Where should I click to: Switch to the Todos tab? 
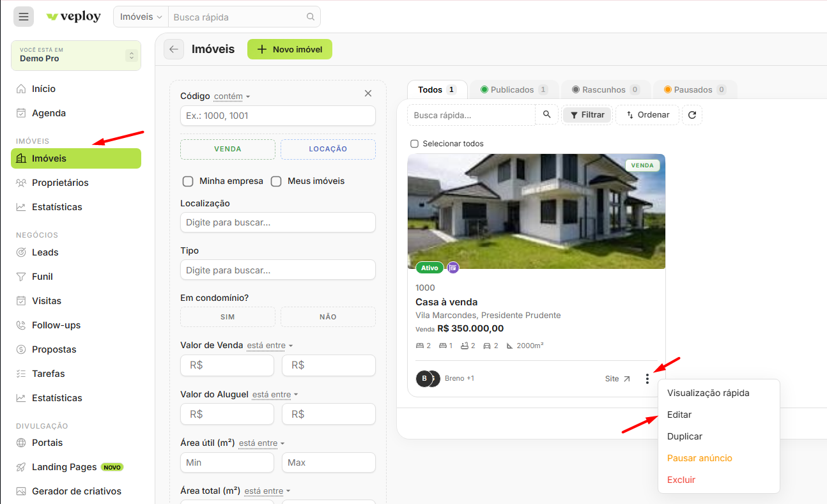pos(437,89)
